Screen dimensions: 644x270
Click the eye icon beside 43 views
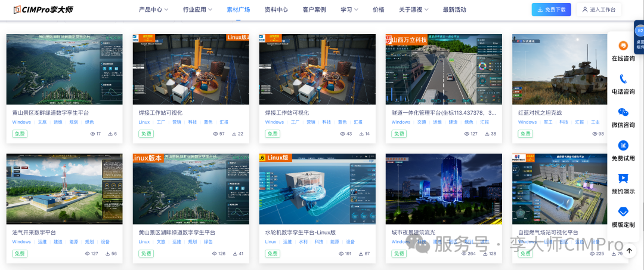pyautogui.click(x=342, y=134)
